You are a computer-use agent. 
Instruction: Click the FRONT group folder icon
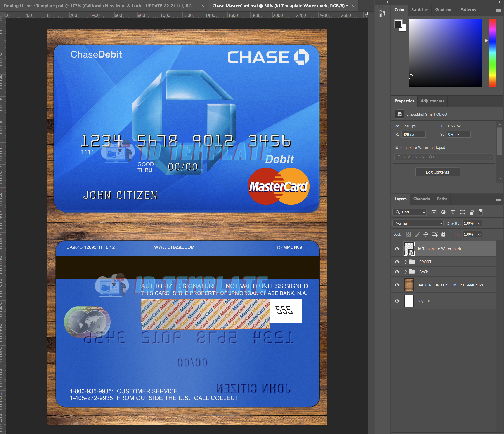coord(412,262)
